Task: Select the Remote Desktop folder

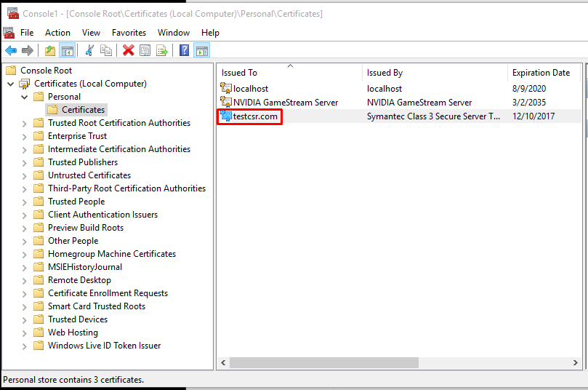Action: point(73,280)
